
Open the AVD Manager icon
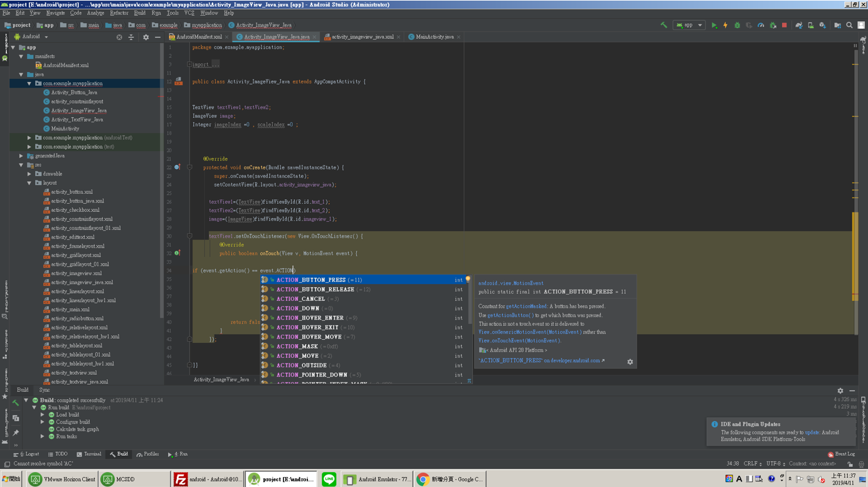[x=810, y=25]
